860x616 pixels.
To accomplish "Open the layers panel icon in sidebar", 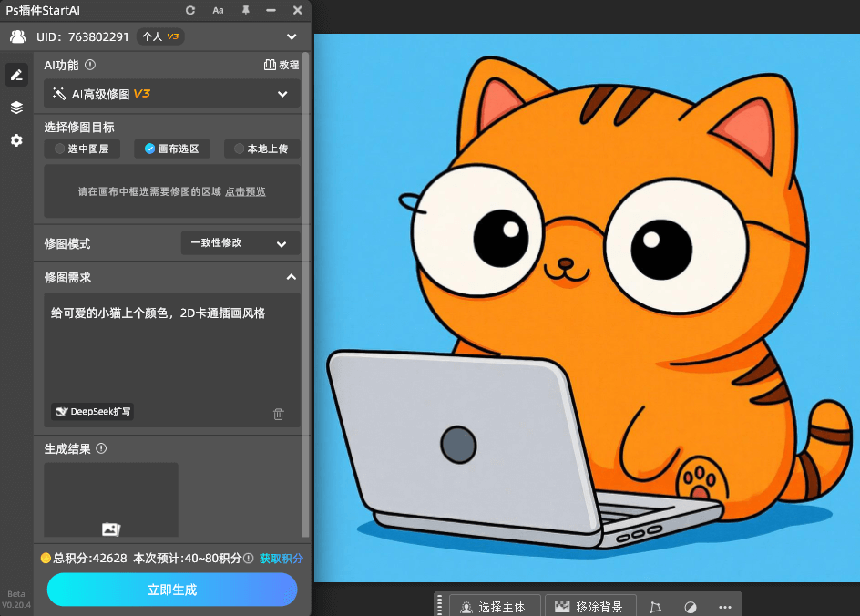I will point(16,108).
